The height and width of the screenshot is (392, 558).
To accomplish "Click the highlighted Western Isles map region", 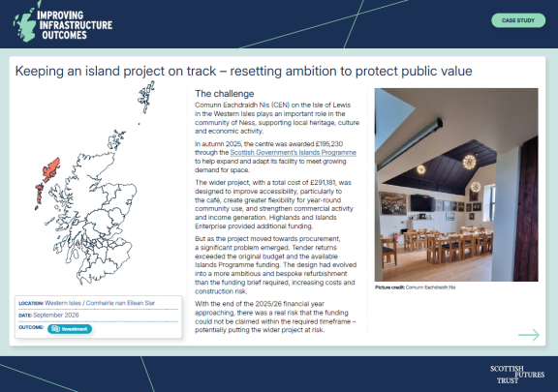I will (x=48, y=181).
